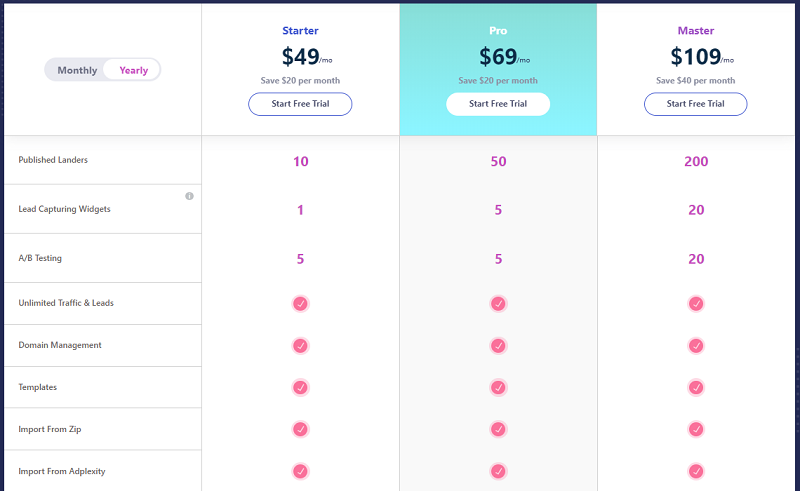The width and height of the screenshot is (800, 491).
Task: Click the Lead Capturing Widgets info icon
Action: click(189, 196)
